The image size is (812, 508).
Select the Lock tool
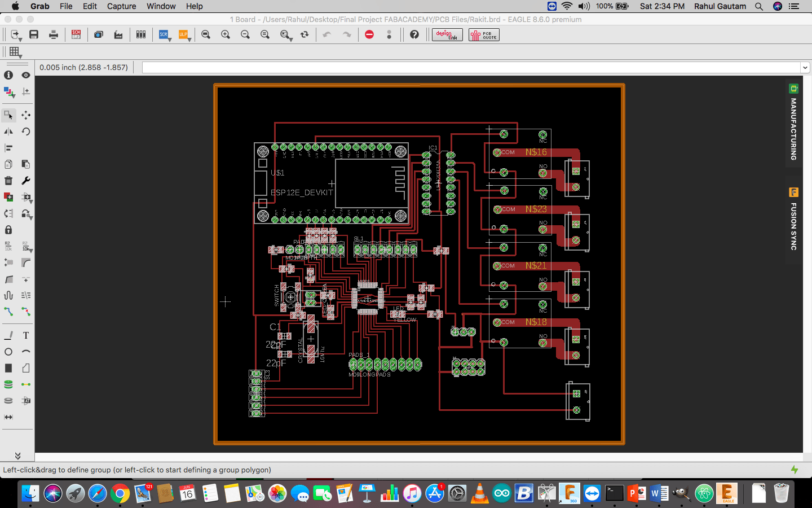coord(8,230)
